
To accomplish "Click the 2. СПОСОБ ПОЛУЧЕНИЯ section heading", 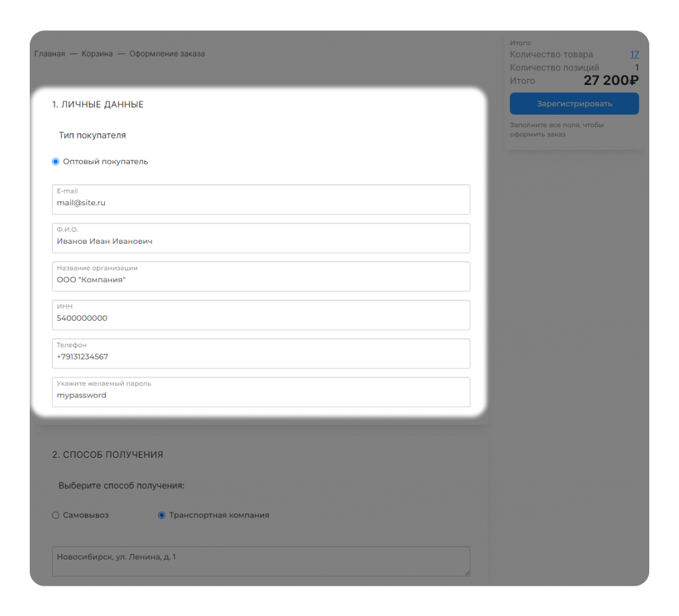I will click(107, 455).
